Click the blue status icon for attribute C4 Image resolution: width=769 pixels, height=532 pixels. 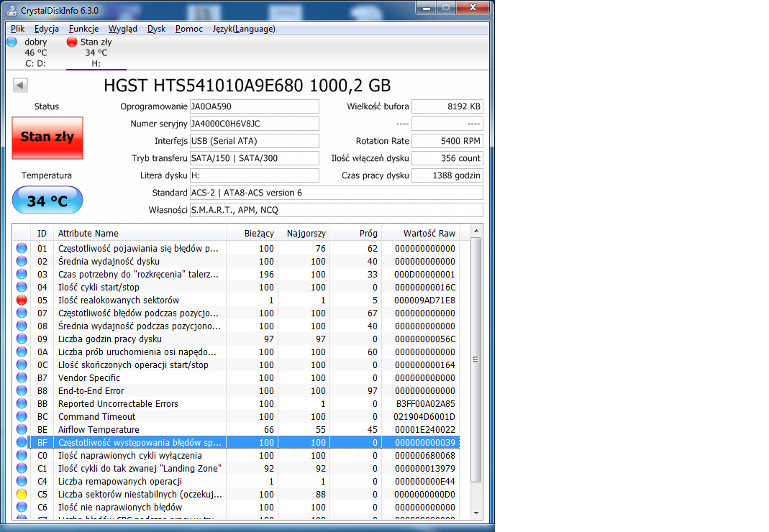click(x=22, y=481)
